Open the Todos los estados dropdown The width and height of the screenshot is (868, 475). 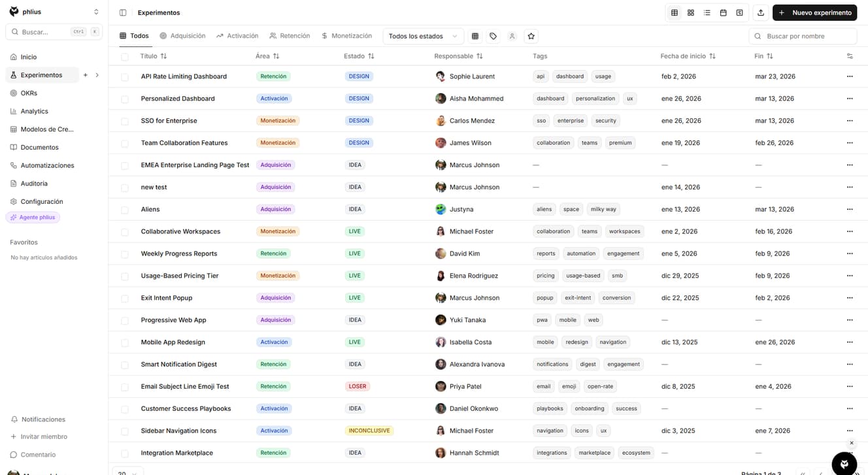pyautogui.click(x=422, y=36)
